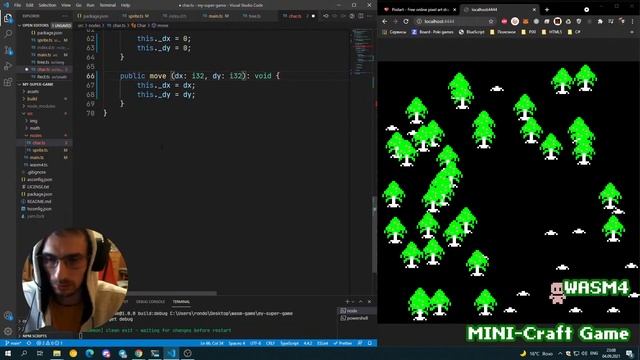Bookmark page using star icon in Chrome
The height and width of the screenshot is (360, 640).
click(491, 21)
